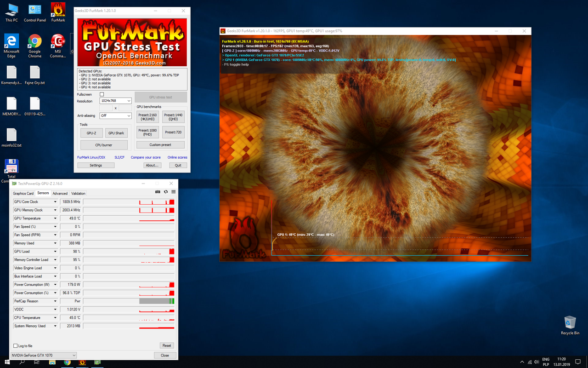Select the Sensors tab
588x368 pixels.
(x=43, y=193)
